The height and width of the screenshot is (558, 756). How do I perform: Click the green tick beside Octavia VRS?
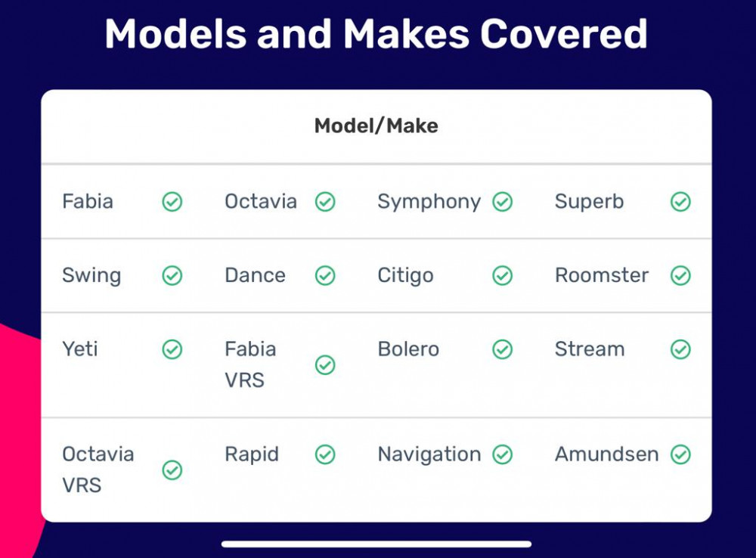[x=172, y=470]
